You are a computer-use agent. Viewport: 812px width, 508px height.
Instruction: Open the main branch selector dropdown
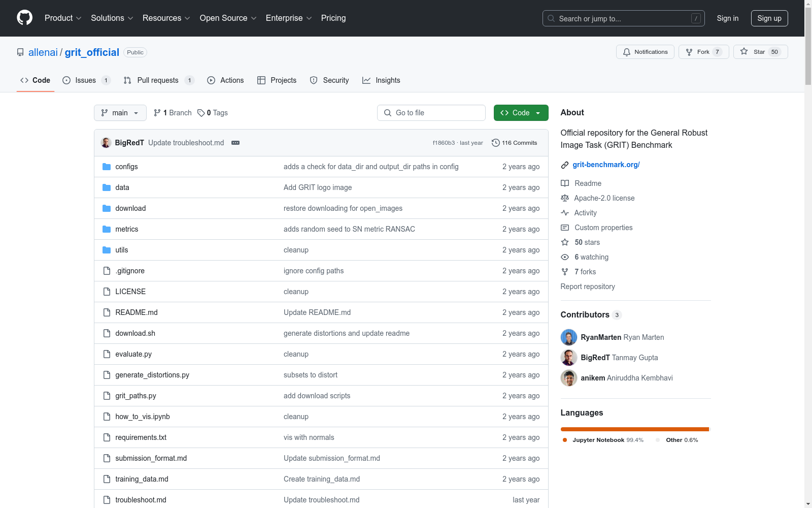click(x=120, y=113)
